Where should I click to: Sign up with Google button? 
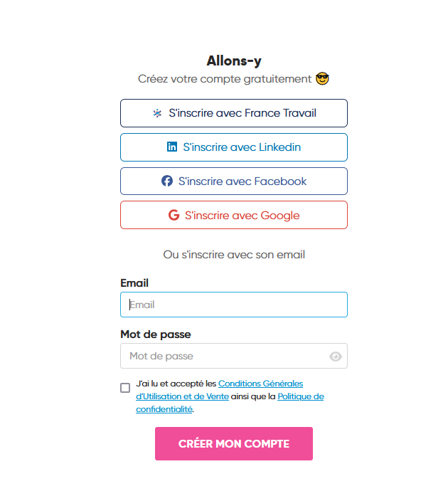pyautogui.click(x=234, y=215)
